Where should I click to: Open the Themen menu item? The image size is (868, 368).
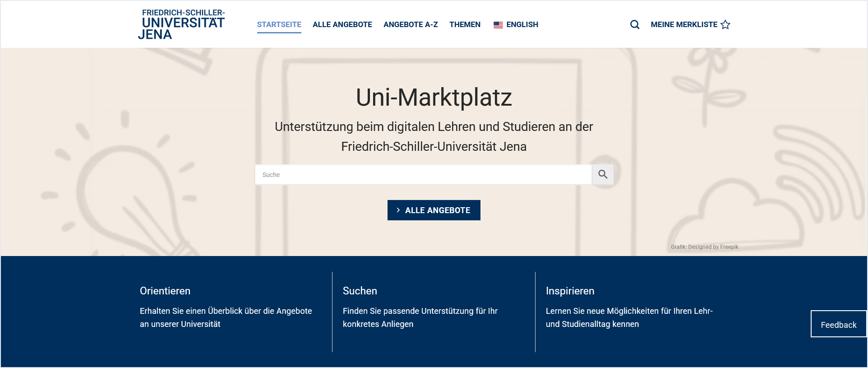[465, 24]
